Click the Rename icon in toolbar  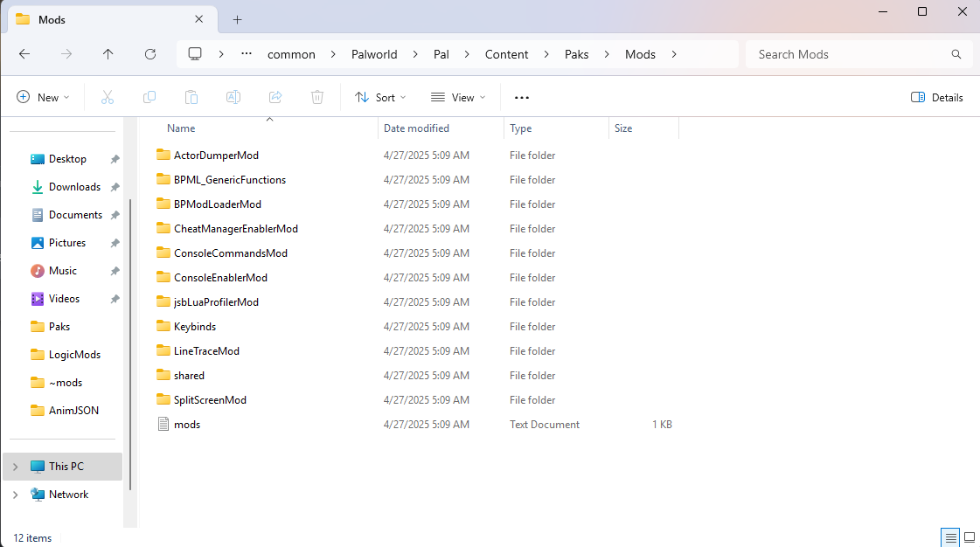pos(233,97)
